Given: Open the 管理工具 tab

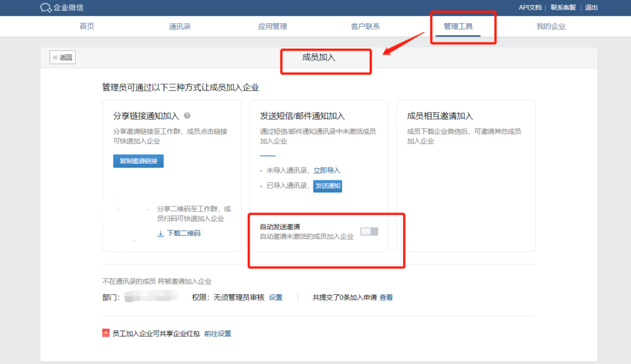Looking at the screenshot, I should click(458, 26).
